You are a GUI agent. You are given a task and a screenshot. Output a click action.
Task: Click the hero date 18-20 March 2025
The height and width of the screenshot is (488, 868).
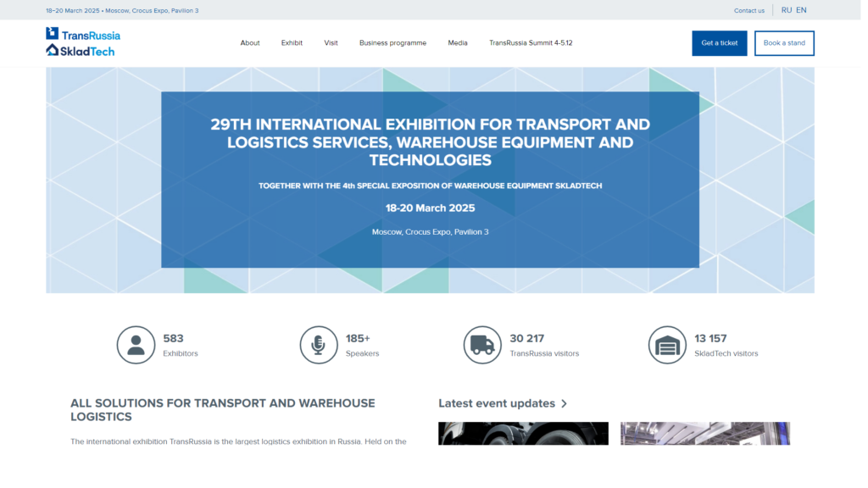click(430, 208)
